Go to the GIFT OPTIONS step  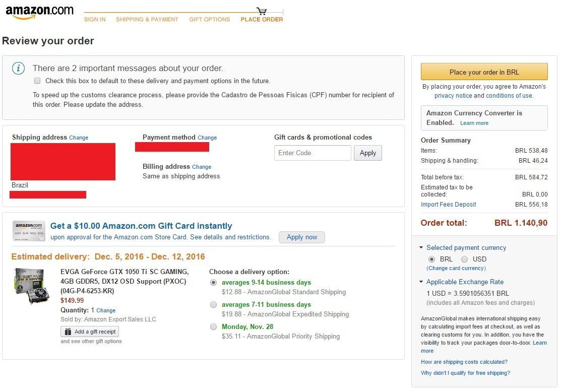[x=210, y=19]
